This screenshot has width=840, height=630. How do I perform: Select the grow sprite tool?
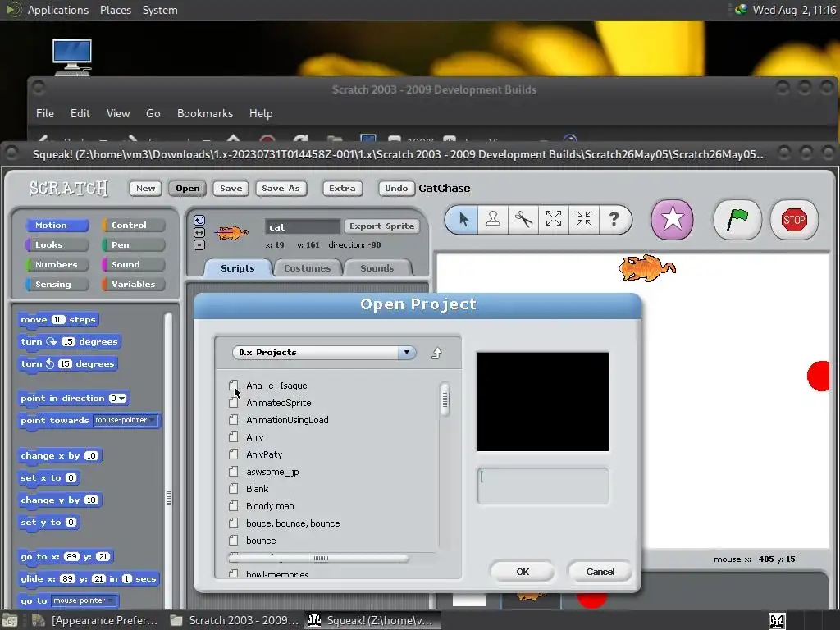click(x=554, y=219)
